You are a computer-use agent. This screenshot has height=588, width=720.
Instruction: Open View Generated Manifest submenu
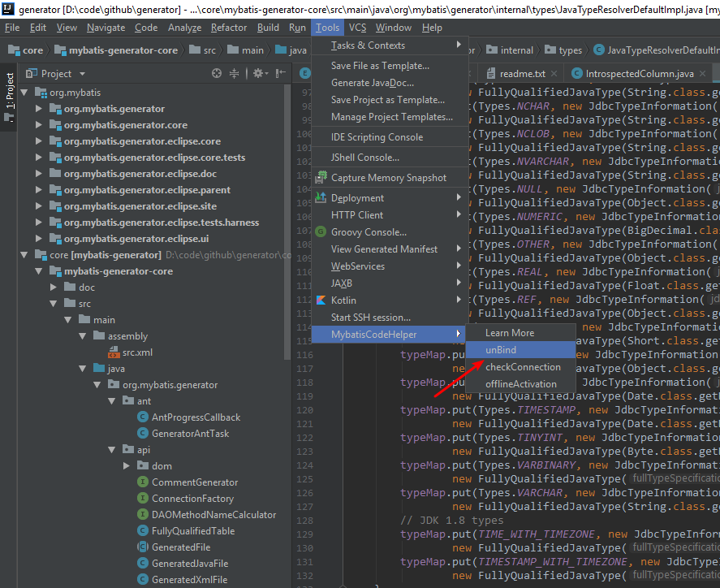coord(390,249)
